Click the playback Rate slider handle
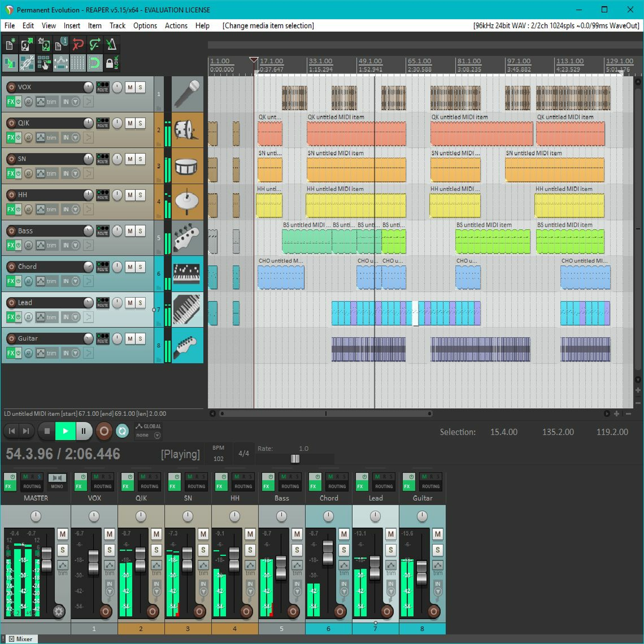The image size is (644, 644). 295,459
